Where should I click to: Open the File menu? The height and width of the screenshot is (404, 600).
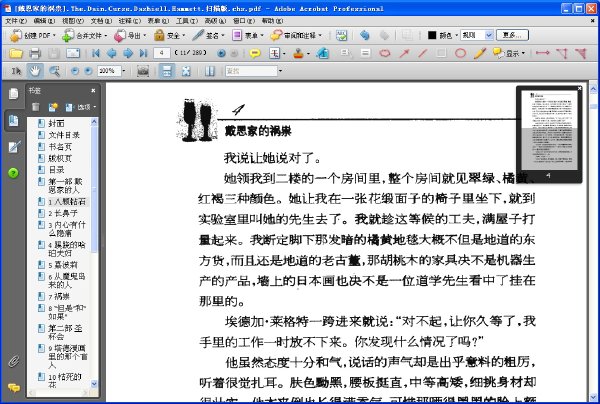point(16,21)
